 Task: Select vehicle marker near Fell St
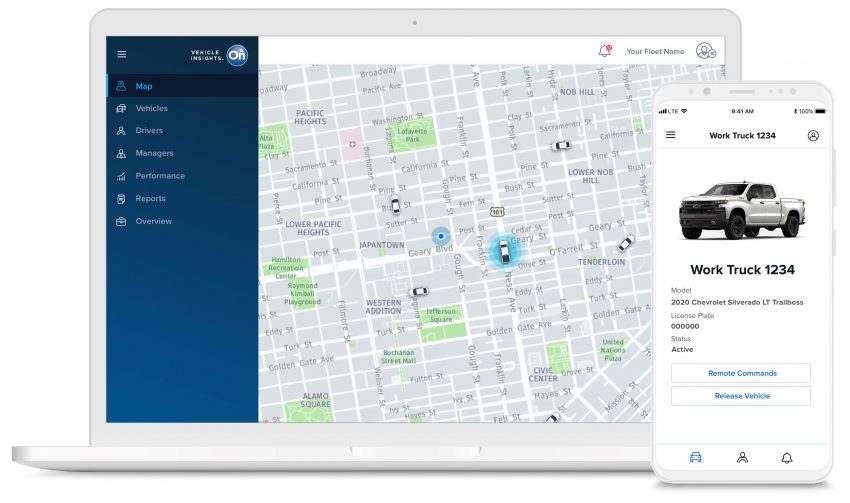[552, 418]
